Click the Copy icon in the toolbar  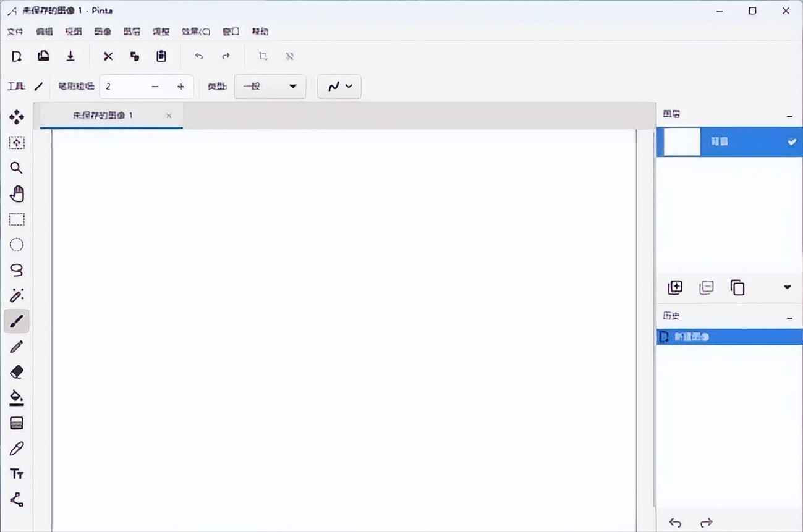click(135, 56)
